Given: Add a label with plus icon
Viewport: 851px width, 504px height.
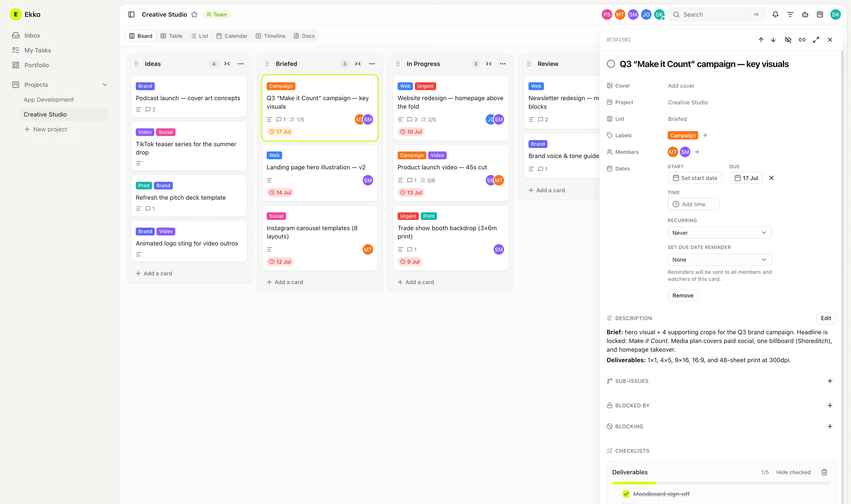Looking at the screenshot, I should click(705, 135).
